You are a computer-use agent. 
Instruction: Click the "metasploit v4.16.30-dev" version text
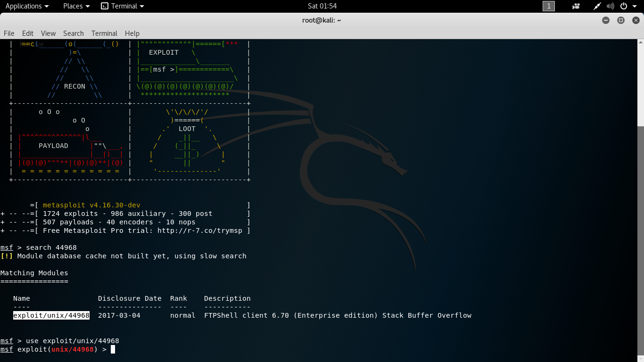tap(91, 205)
